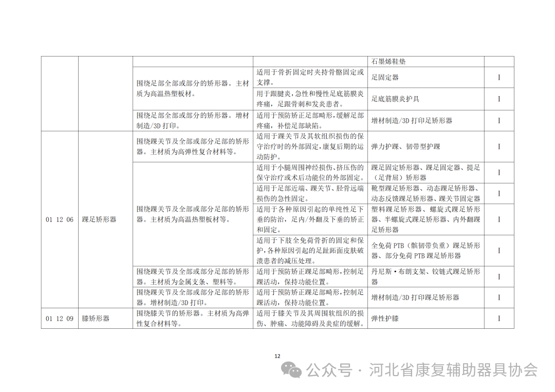555x392 pixels.
Task: Click the grade I cell in the bottom row
Action: coord(498,319)
